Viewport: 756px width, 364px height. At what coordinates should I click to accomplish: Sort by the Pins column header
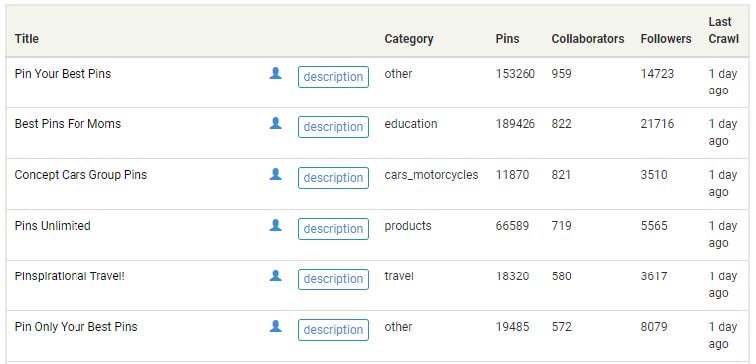[507, 39]
